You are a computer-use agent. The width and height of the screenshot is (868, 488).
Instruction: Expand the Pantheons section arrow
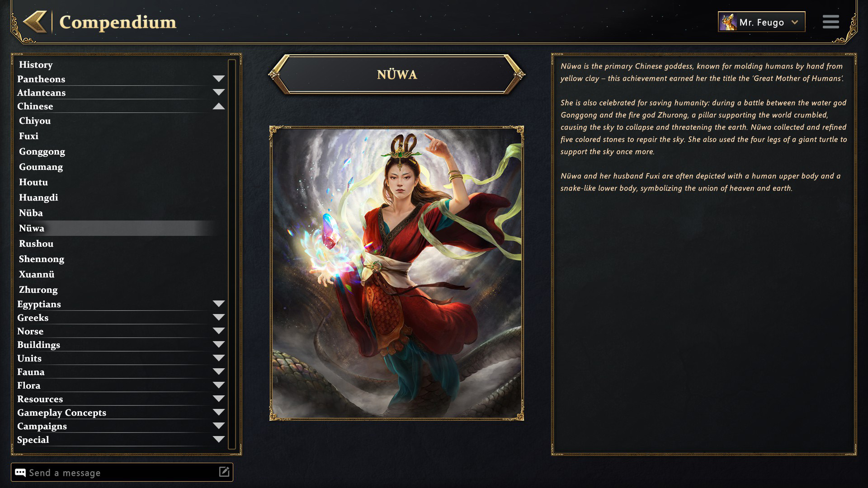[219, 79]
